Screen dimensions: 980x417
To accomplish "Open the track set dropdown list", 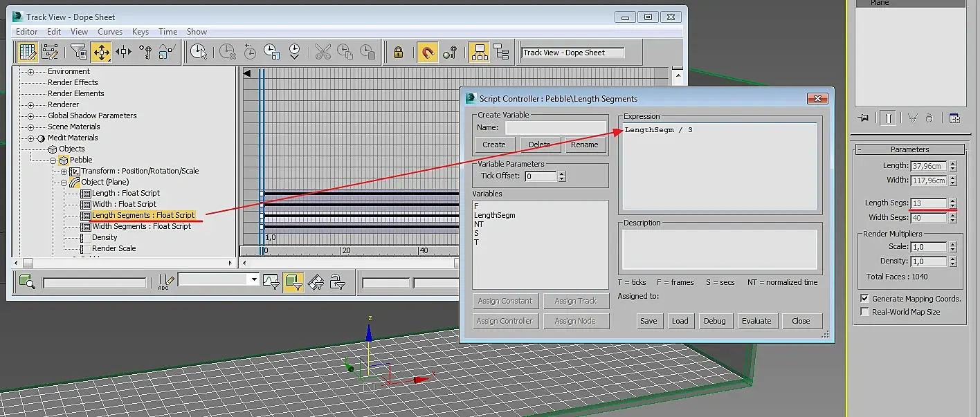I will tap(254, 280).
